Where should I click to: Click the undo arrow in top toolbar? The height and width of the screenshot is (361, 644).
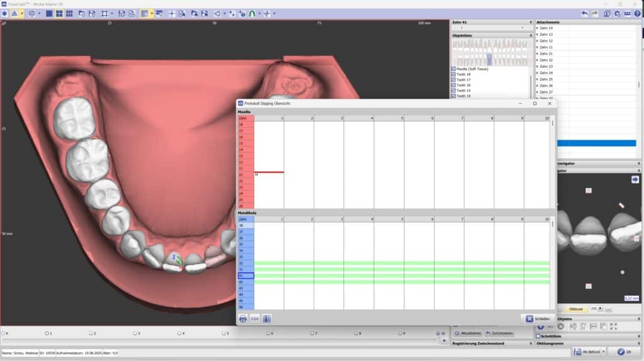point(585,13)
